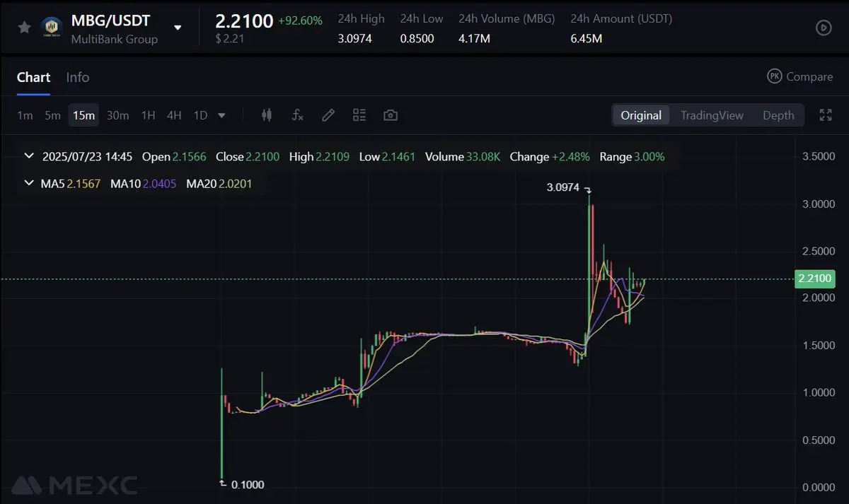The image size is (849, 504).
Task: Select the drawing pencil tool
Action: pyautogui.click(x=328, y=115)
